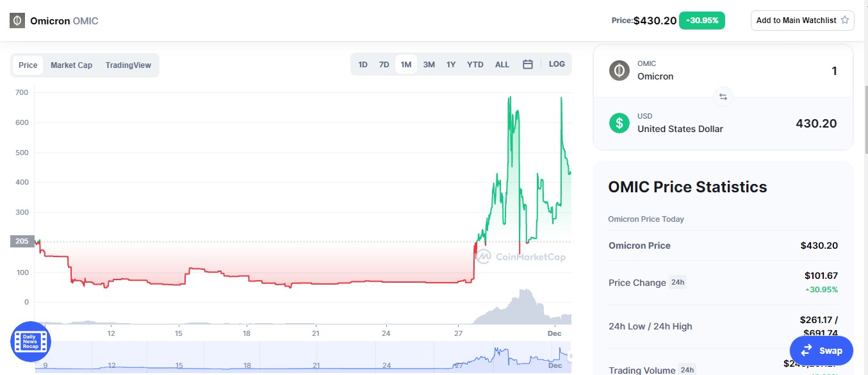The image size is (868, 375).
Task: Click the United States Dollar label
Action: point(680,129)
